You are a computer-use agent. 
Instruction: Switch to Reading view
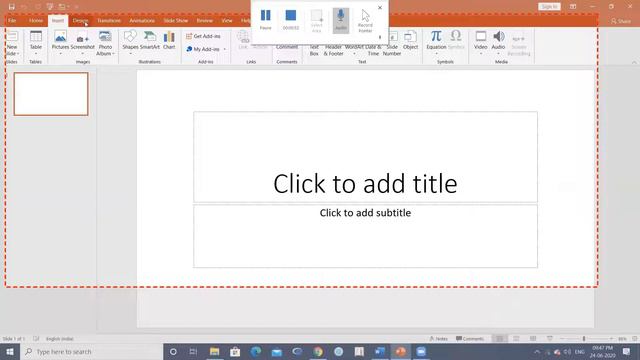tap(533, 339)
